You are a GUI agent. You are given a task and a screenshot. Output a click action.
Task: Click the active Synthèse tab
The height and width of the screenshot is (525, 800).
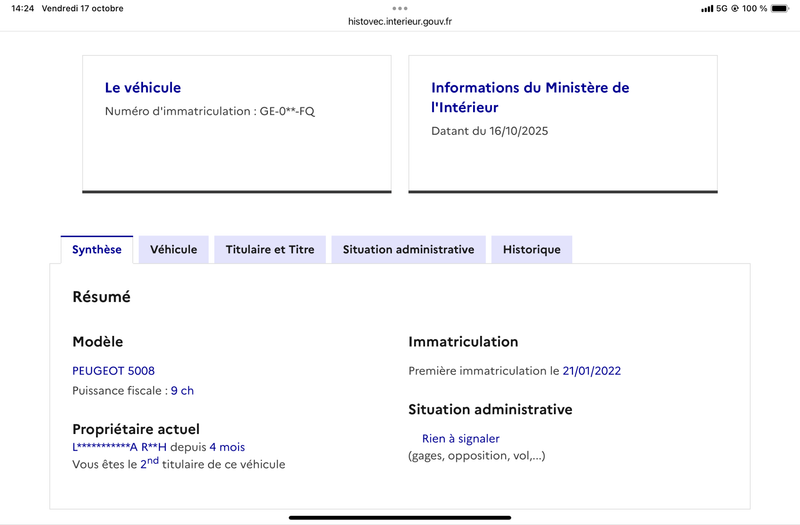click(97, 249)
